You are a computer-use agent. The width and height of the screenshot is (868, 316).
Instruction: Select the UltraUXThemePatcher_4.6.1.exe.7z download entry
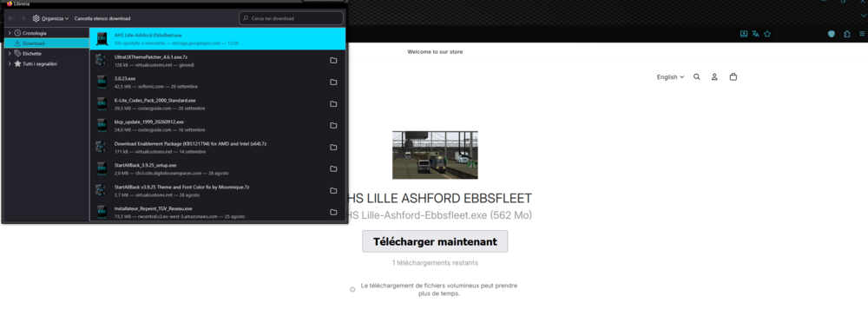click(x=218, y=60)
